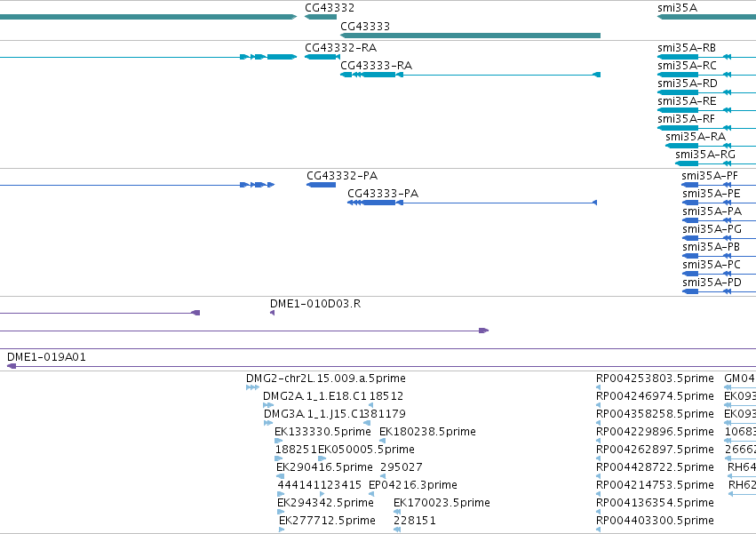Click the CG43332-RA transcript glyph
Screen dimensions: 756x534
tap(322, 57)
